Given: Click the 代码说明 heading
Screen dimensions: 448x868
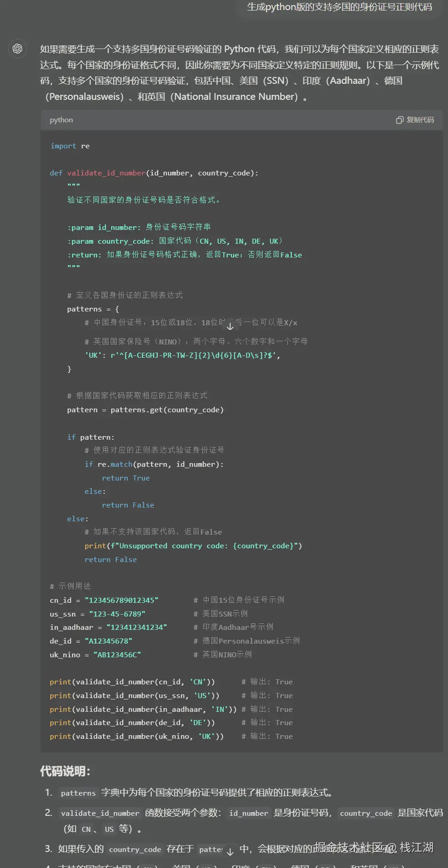Looking at the screenshot, I should point(65,771).
